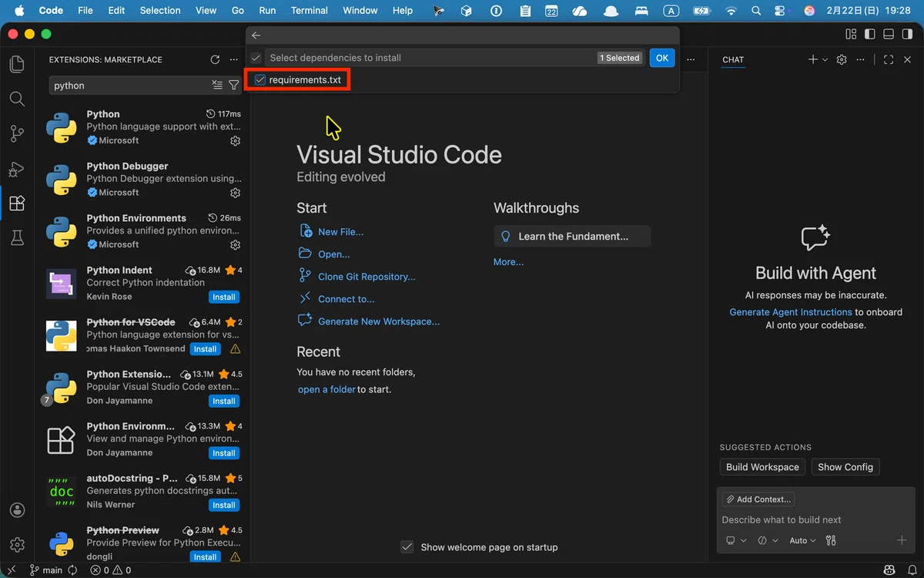Screen dimensions: 924x578
Task: Open the File menu
Action: click(x=85, y=11)
